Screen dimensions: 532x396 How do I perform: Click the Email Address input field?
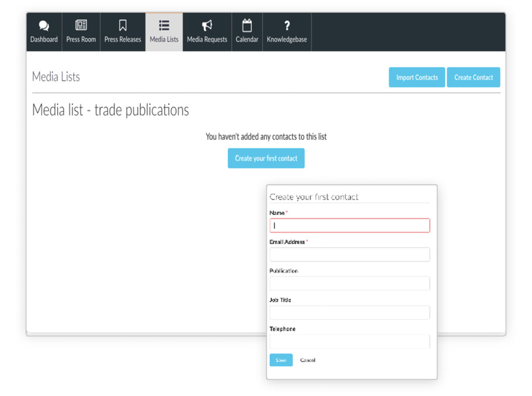[350, 254]
